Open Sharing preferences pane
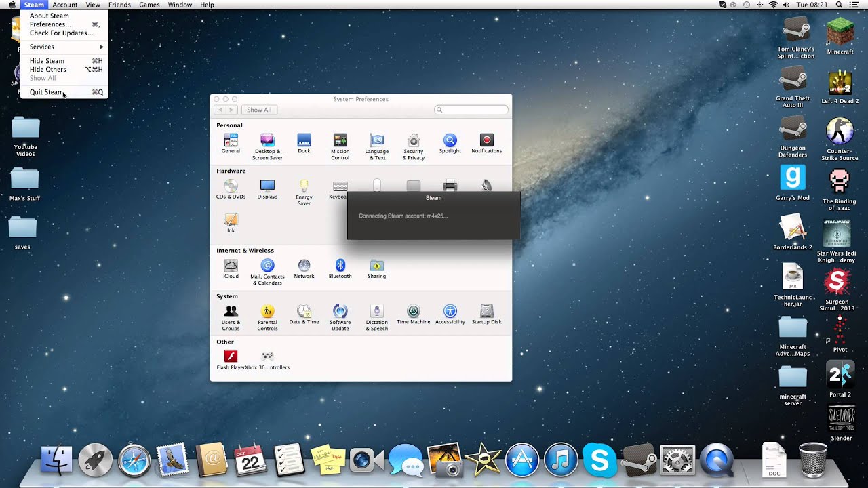 pyautogui.click(x=377, y=268)
